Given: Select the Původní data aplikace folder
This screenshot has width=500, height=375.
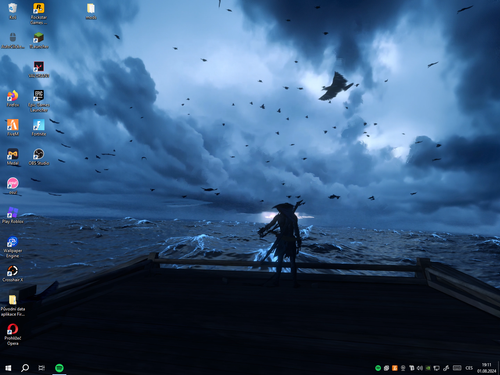Looking at the screenshot, I should click(x=13, y=305).
